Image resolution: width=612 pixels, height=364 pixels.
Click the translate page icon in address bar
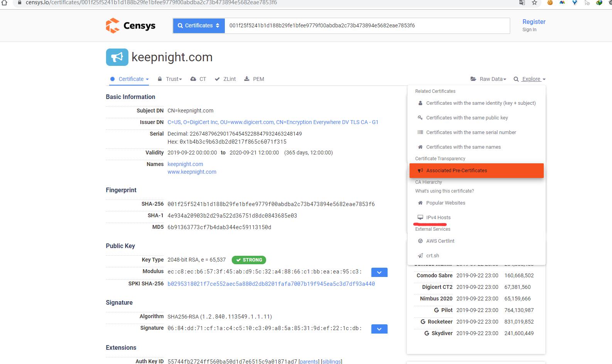click(x=522, y=2)
